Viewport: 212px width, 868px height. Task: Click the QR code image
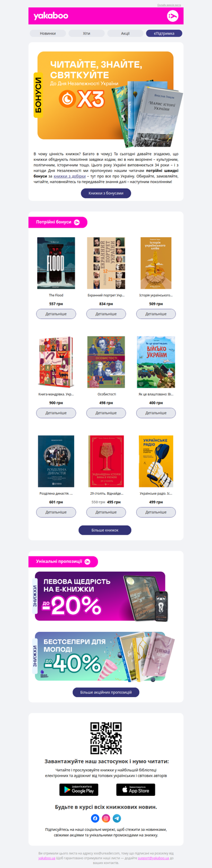click(x=106, y=738)
